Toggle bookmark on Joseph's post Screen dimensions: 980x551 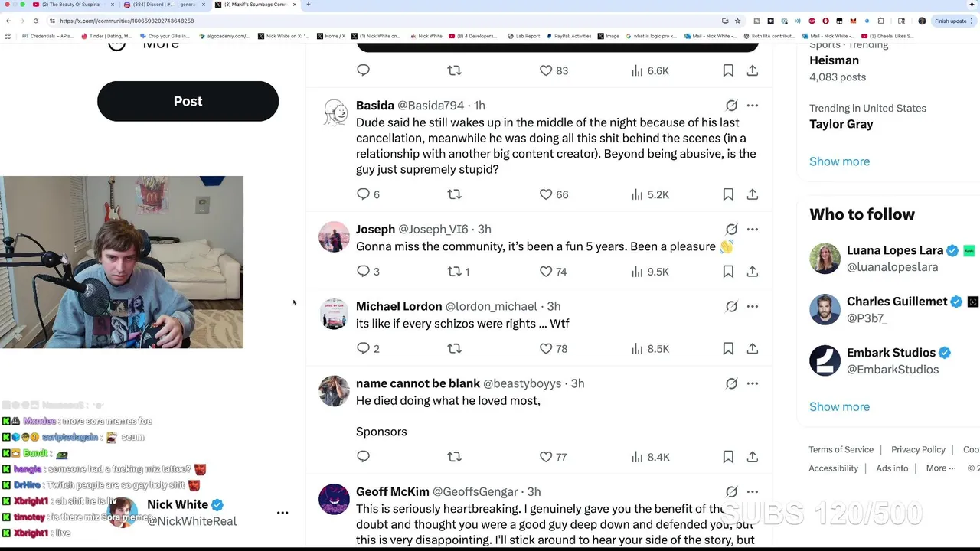tap(728, 272)
